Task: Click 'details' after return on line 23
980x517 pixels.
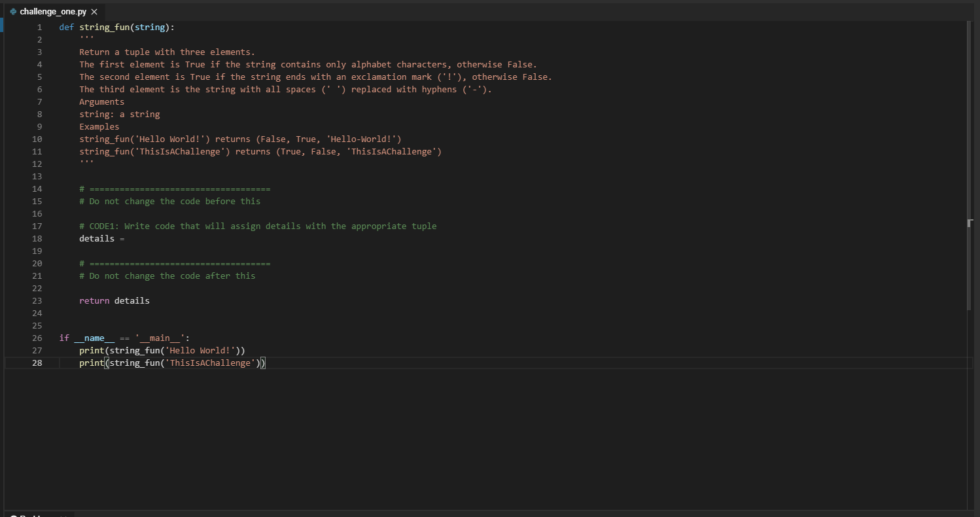Action: (x=131, y=301)
